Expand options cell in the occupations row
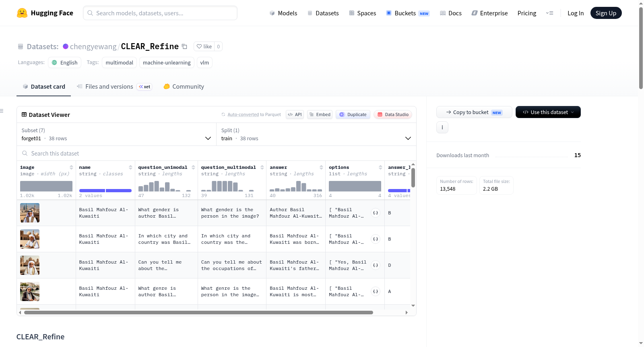 [x=376, y=265]
